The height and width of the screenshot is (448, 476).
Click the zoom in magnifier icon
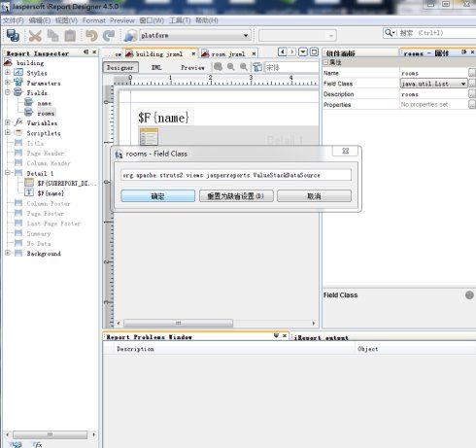[231, 67]
